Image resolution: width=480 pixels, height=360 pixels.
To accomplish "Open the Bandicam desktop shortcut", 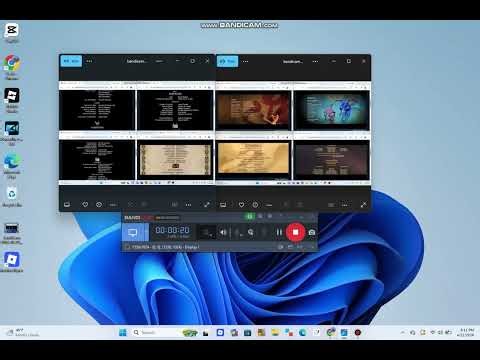I will (12, 233).
